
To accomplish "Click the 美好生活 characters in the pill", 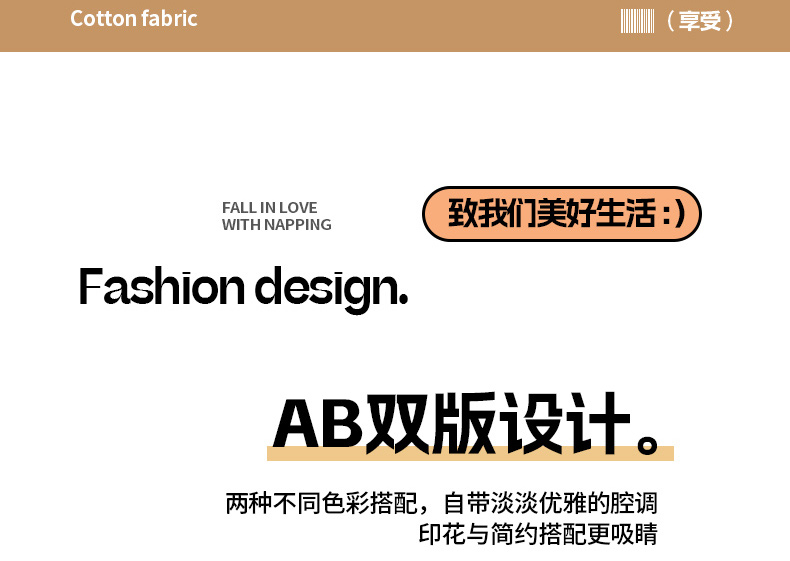I will click(x=597, y=214).
